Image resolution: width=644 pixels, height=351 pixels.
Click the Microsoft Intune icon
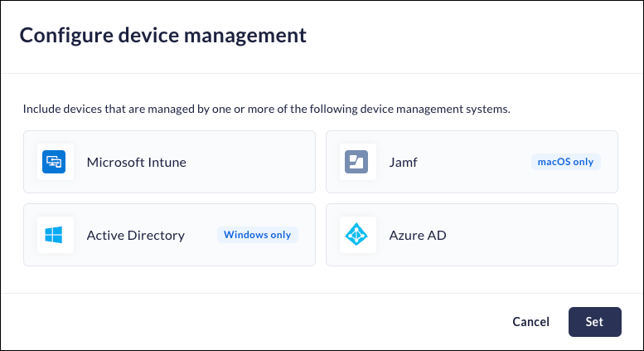(x=54, y=162)
